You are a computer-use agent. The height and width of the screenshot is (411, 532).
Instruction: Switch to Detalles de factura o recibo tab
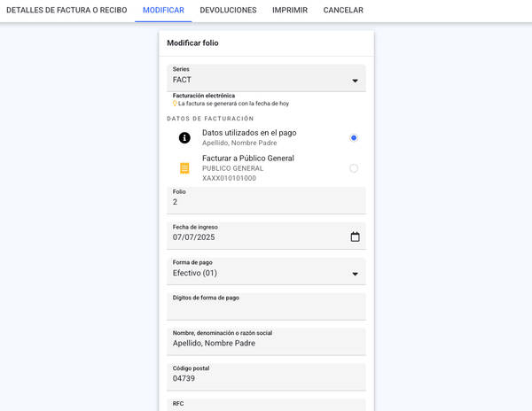coord(66,10)
